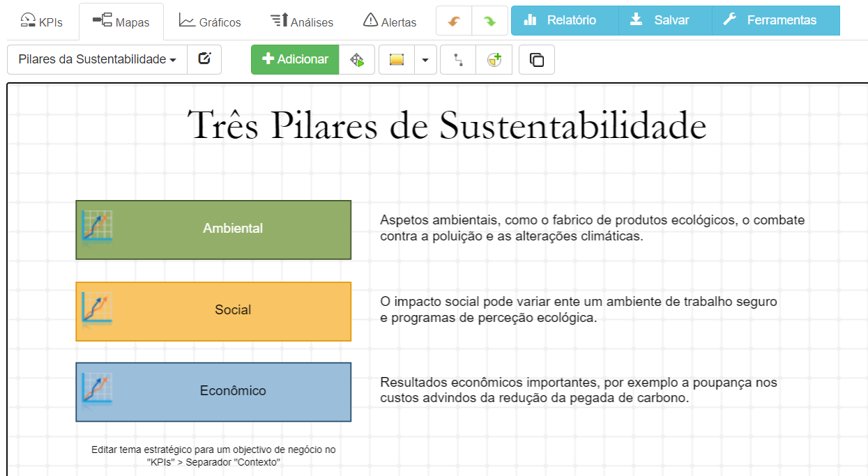Activate the connector line tool

pyautogui.click(x=457, y=59)
